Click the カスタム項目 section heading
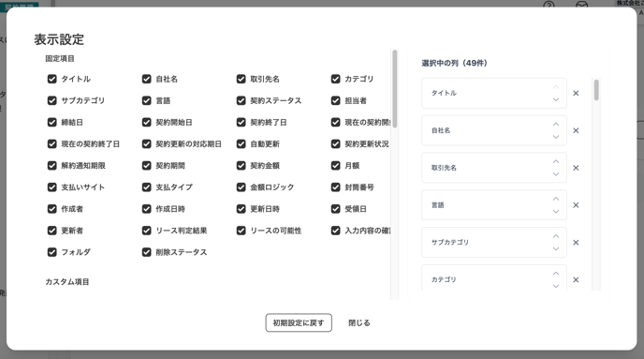Image resolution: width=644 pixels, height=359 pixels. pos(67,282)
